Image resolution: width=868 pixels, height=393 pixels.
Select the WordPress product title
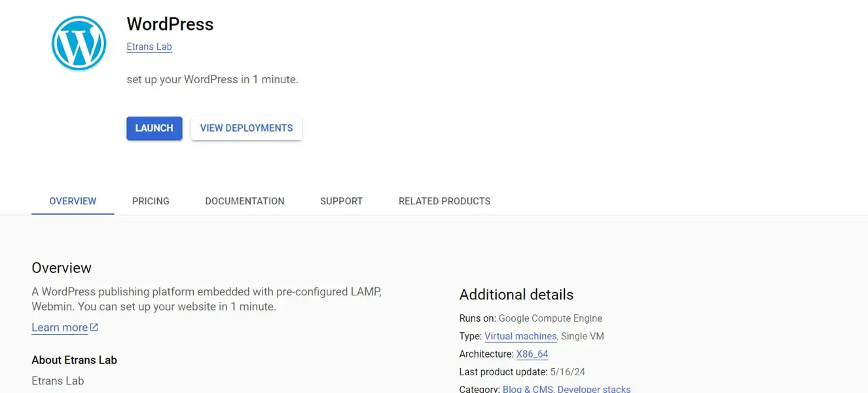click(x=170, y=24)
